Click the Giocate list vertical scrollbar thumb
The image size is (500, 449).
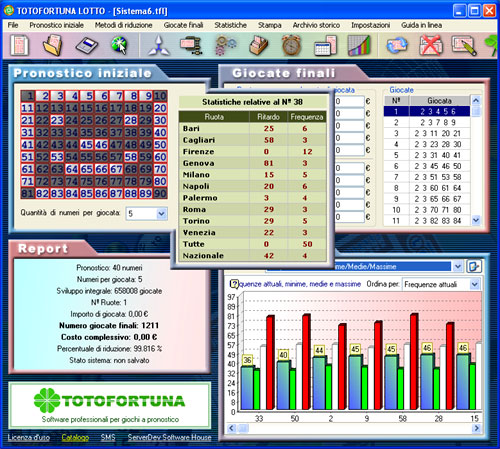[476, 111]
